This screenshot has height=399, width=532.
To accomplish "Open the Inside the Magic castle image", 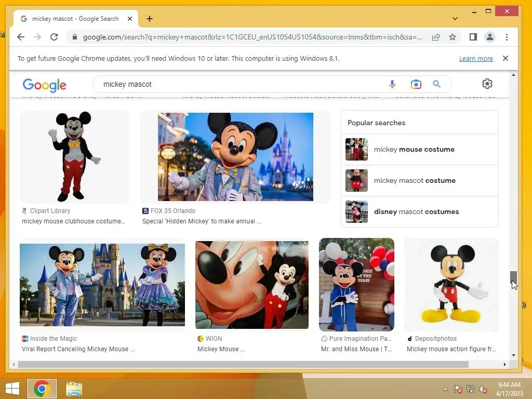I will point(102,285).
